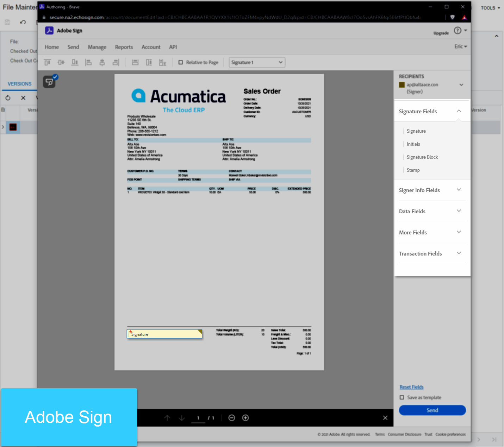
Task: Select the Initials field type
Action: pyautogui.click(x=413, y=144)
